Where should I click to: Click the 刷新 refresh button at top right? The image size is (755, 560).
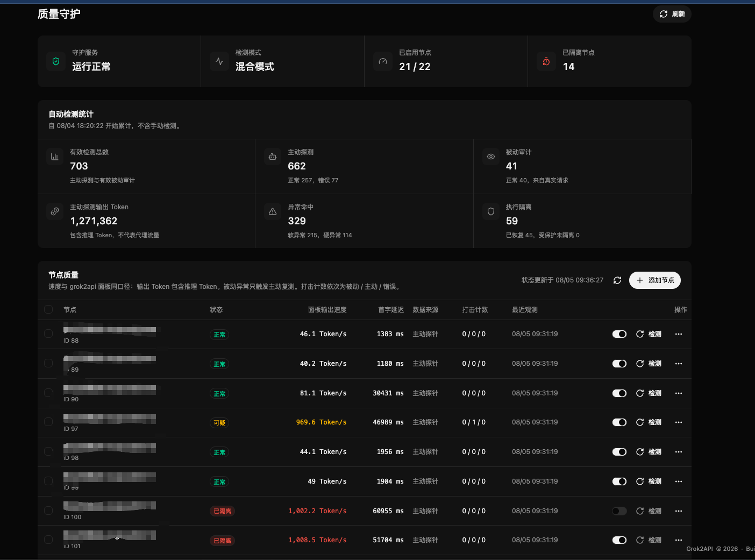coord(672,14)
